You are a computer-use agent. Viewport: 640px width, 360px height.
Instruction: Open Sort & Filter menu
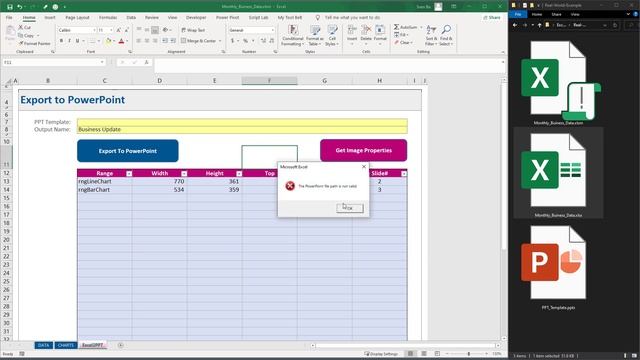[431, 35]
